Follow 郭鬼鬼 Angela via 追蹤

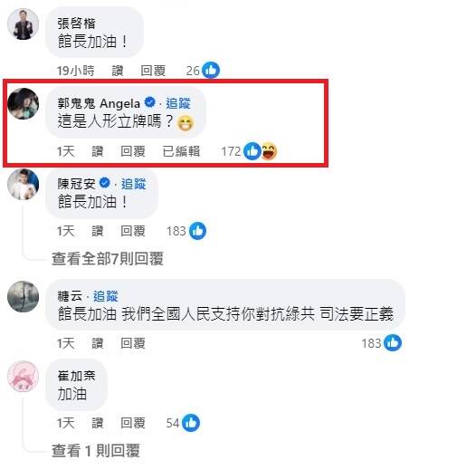pyautogui.click(x=178, y=103)
